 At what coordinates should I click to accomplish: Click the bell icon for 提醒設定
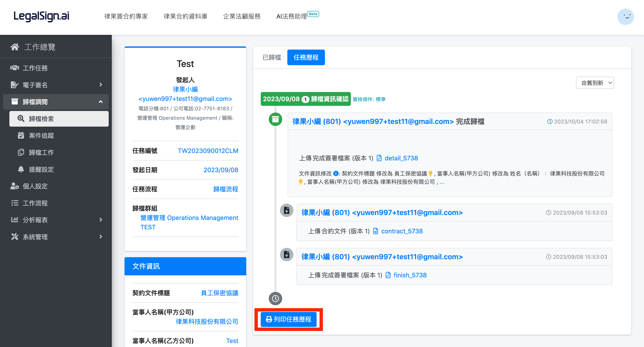click(x=21, y=169)
